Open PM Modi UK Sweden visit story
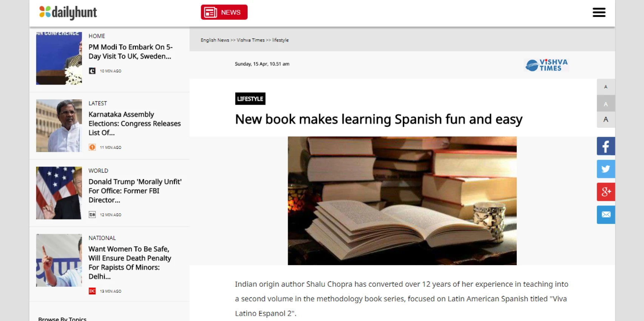The height and width of the screenshot is (321, 644). pos(130,52)
